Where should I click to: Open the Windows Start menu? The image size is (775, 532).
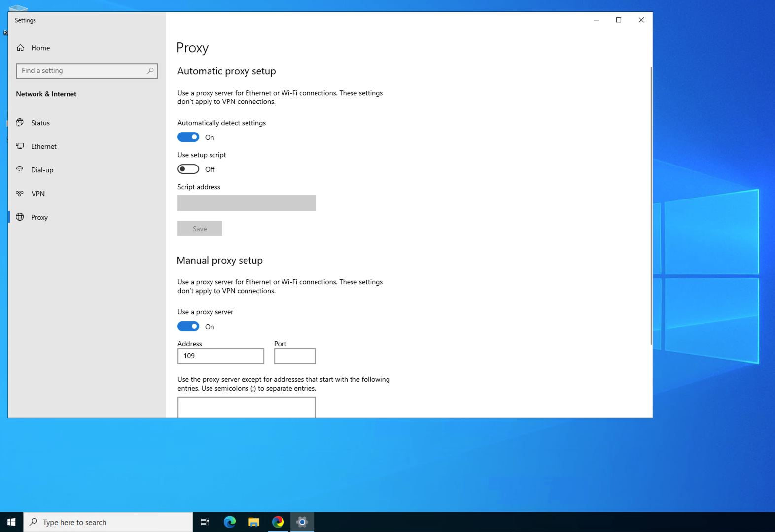tap(11, 522)
